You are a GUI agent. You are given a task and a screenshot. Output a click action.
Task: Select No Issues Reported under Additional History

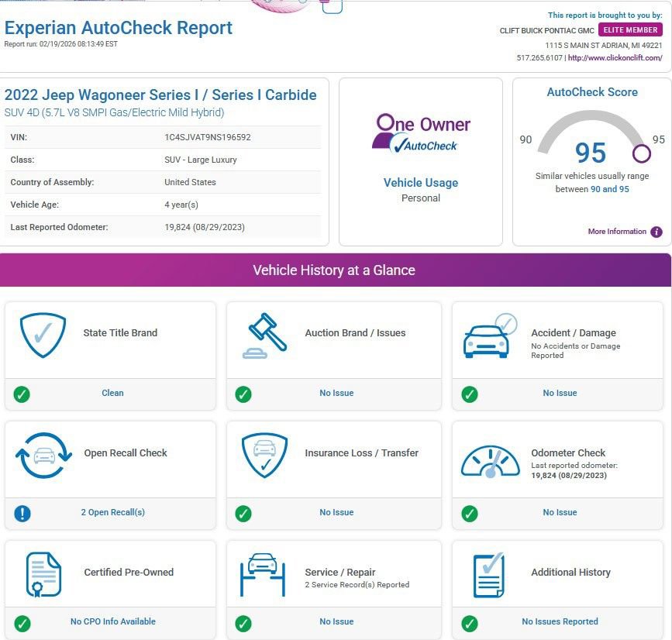tap(560, 621)
